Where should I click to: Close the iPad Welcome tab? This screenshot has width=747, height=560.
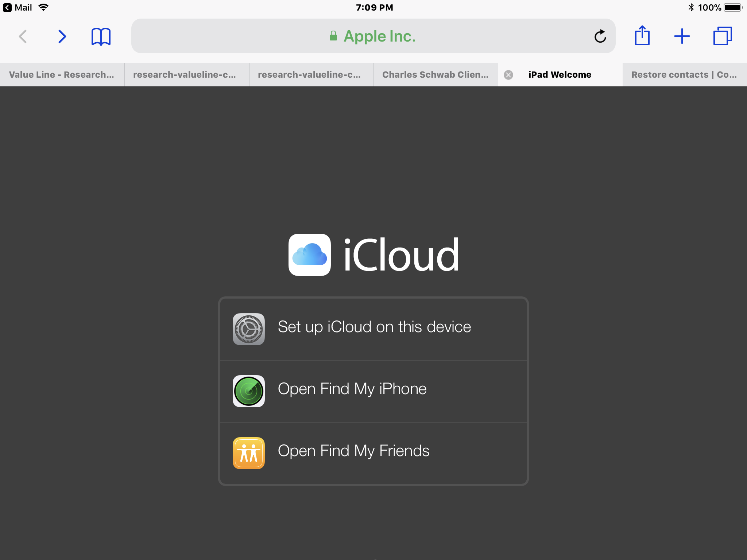pos(508,75)
